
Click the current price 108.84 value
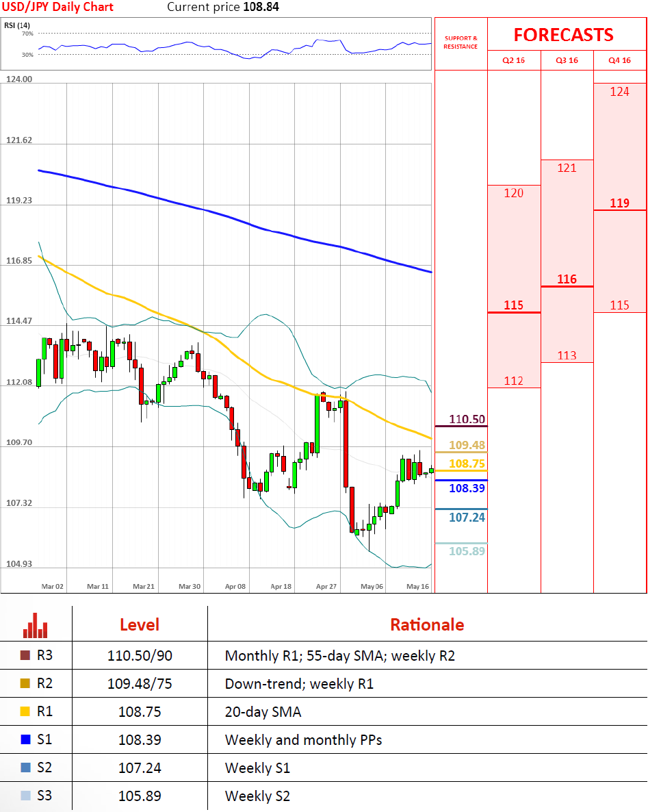tap(261, 7)
